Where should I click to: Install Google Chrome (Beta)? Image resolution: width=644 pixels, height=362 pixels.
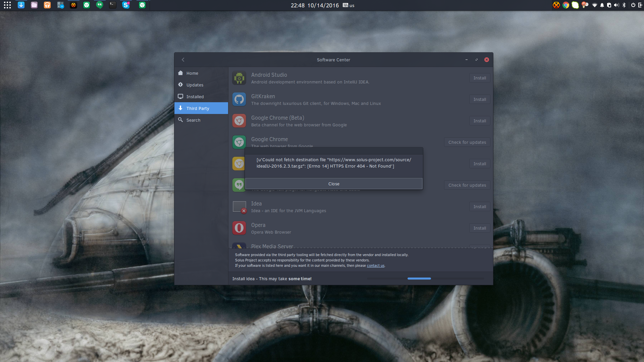click(x=480, y=121)
